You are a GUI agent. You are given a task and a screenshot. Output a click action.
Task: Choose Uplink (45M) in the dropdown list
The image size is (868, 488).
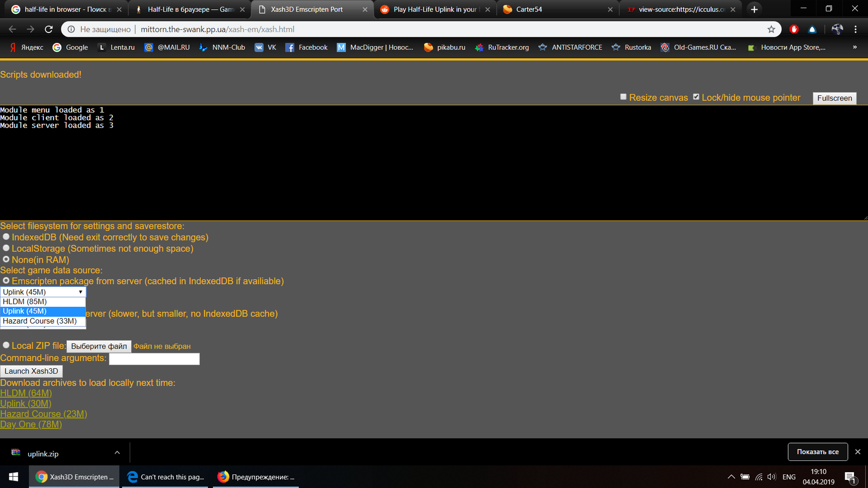pos(43,311)
